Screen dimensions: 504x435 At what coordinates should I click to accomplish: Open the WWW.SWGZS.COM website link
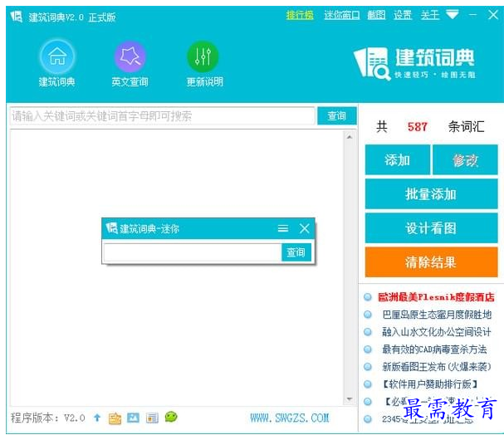point(290,418)
